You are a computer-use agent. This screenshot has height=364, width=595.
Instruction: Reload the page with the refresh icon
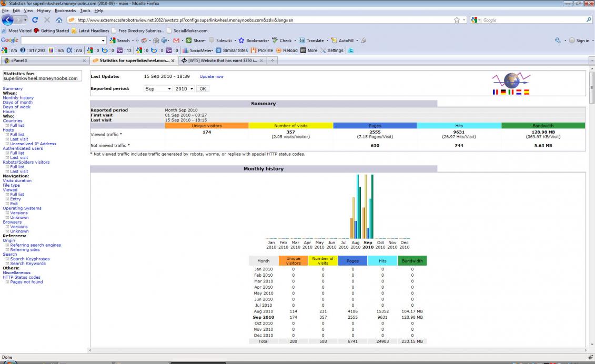point(35,20)
